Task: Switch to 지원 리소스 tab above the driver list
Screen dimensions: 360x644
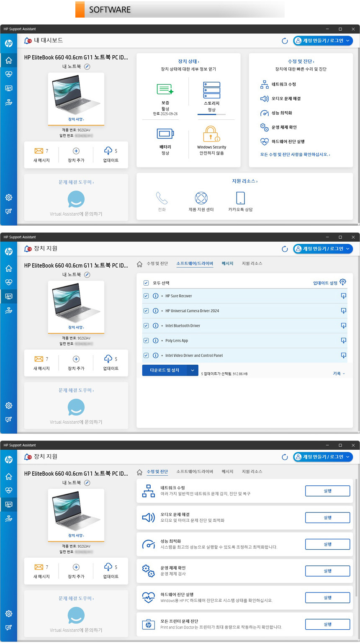Action: [252, 264]
